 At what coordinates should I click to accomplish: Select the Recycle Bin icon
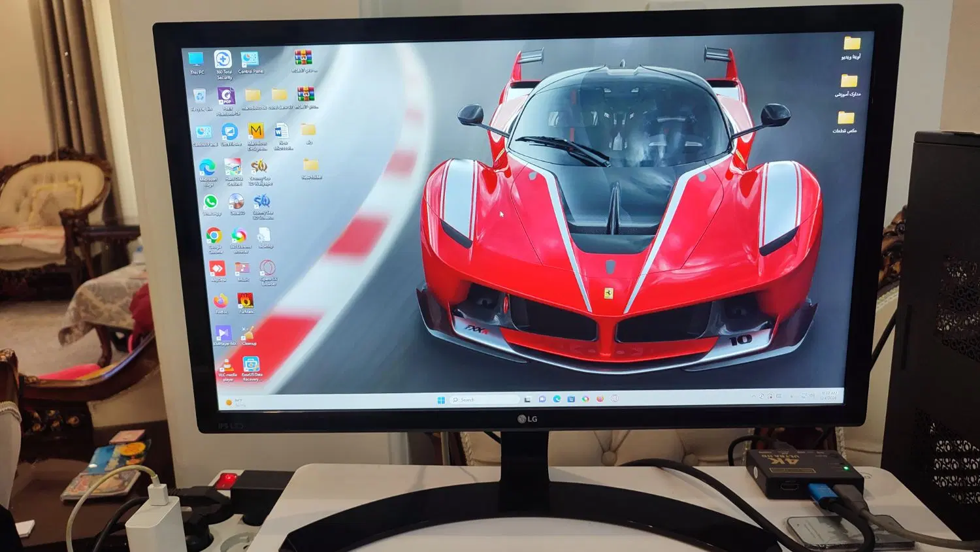click(201, 101)
